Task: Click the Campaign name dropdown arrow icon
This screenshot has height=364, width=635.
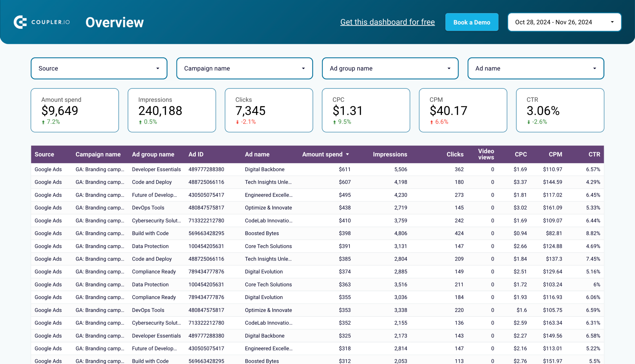Action: [x=304, y=68]
